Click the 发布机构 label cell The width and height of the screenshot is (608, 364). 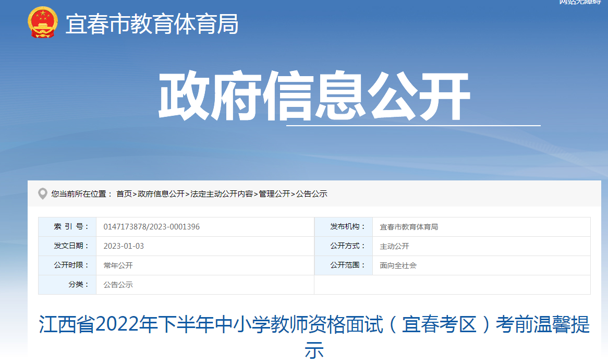tap(344, 227)
